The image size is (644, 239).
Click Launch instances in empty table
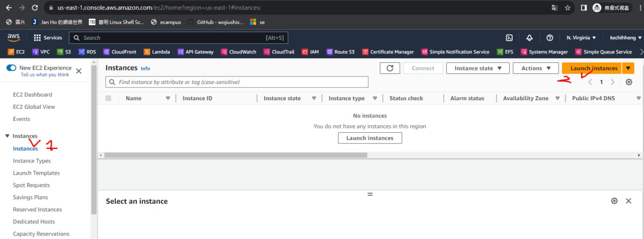point(370,138)
